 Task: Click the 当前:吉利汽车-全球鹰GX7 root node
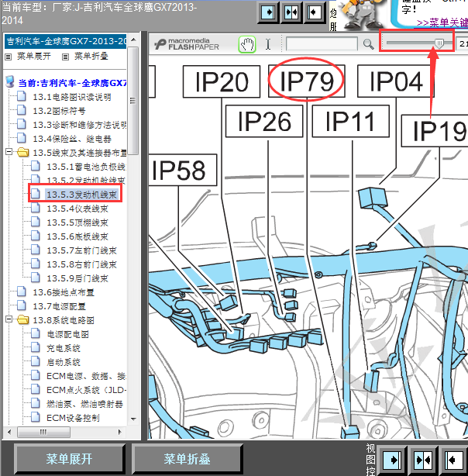72,83
